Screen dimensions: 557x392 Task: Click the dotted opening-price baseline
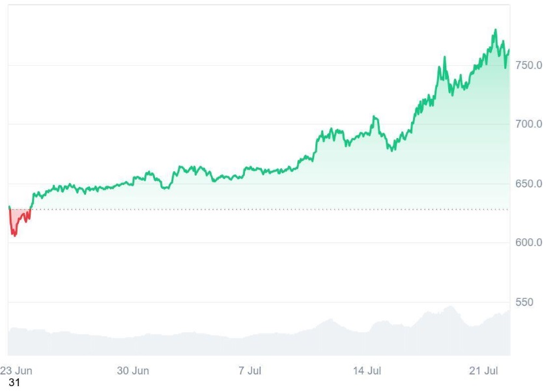(x=261, y=209)
